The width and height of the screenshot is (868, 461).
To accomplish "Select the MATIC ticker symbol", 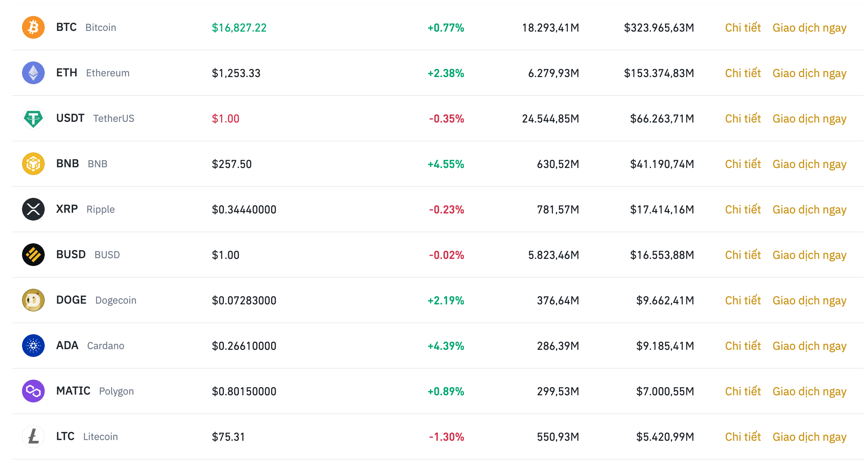I will (73, 391).
